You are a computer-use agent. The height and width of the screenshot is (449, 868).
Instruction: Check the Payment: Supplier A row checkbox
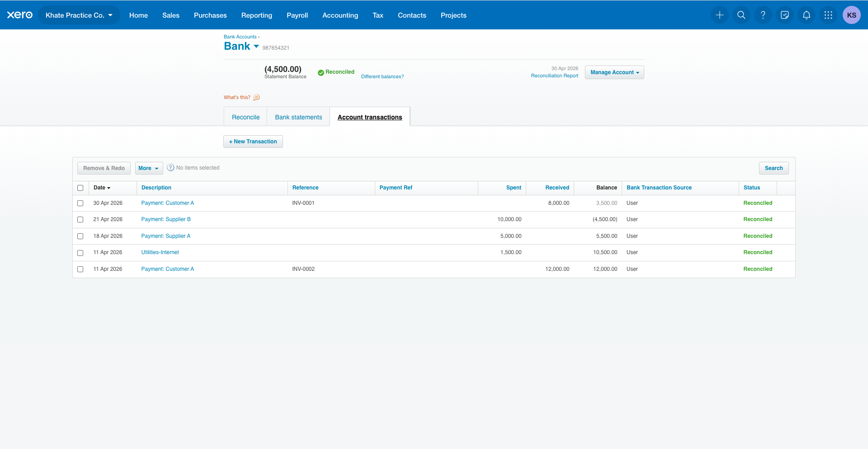click(x=80, y=236)
